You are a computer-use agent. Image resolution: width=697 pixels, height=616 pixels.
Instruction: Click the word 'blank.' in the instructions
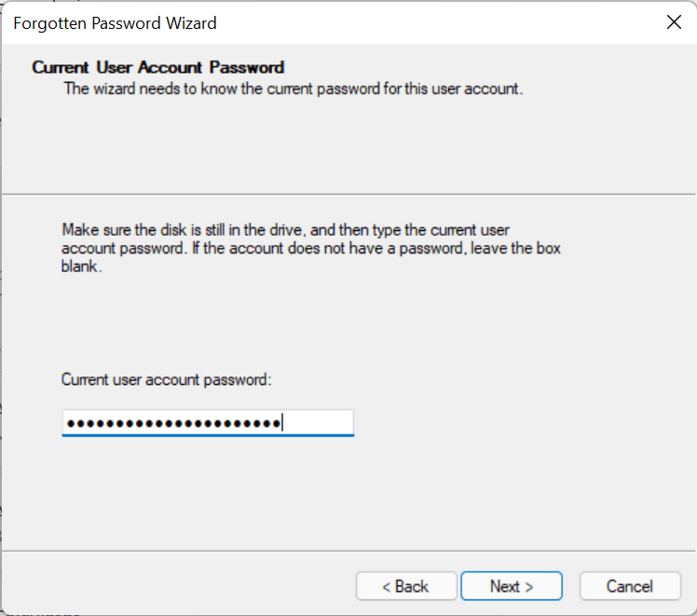[81, 267]
